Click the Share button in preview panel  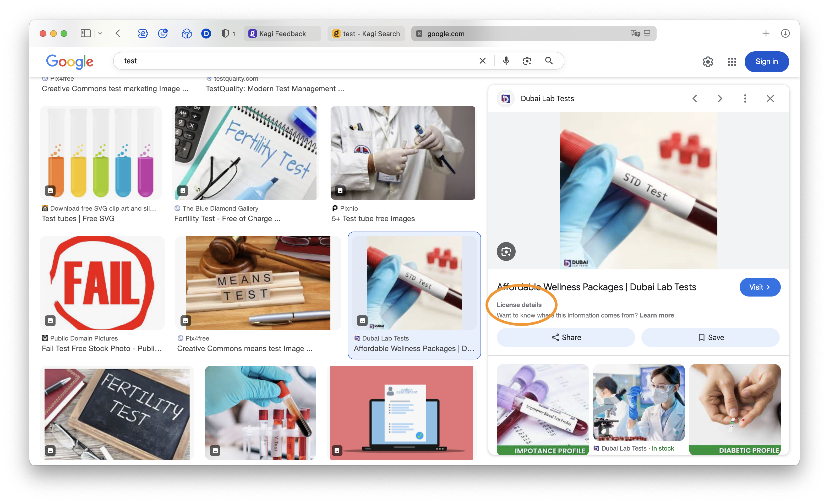(566, 337)
